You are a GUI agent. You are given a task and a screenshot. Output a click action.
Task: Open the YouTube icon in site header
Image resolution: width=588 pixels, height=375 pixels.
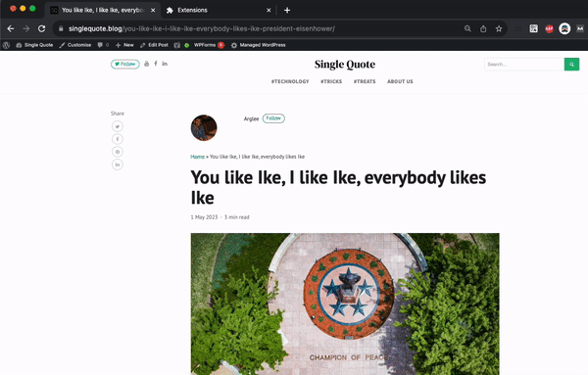click(147, 64)
